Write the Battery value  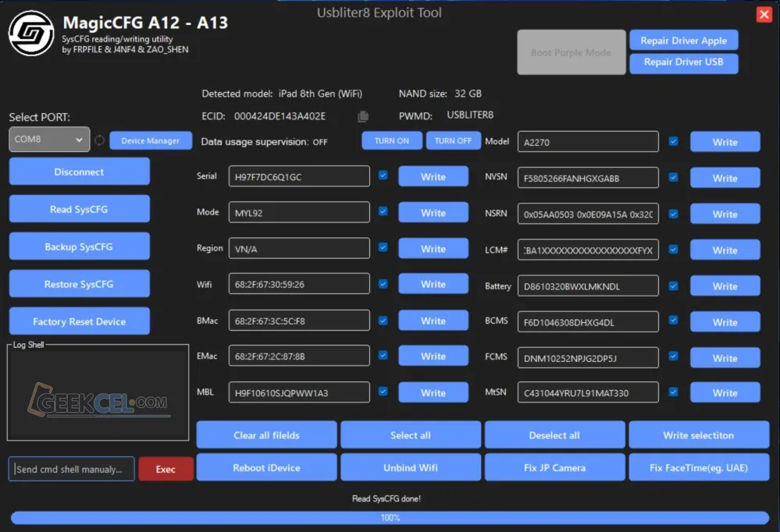point(725,286)
